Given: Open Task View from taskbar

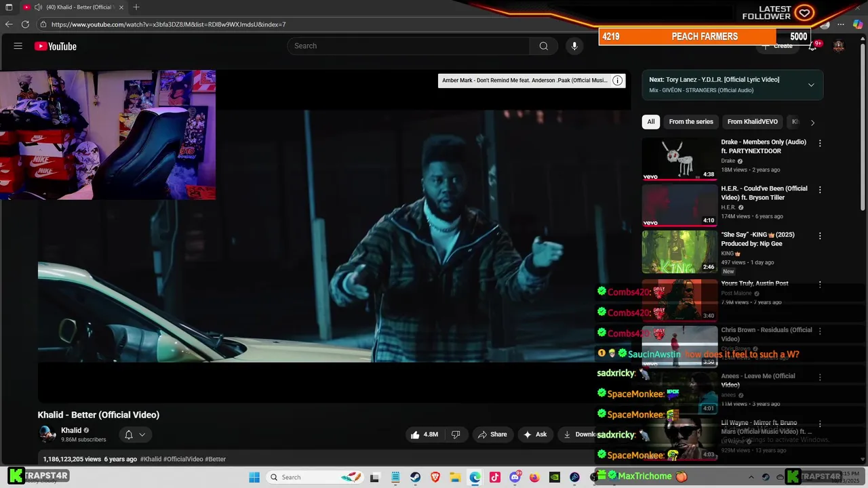Looking at the screenshot, I should coord(374,477).
